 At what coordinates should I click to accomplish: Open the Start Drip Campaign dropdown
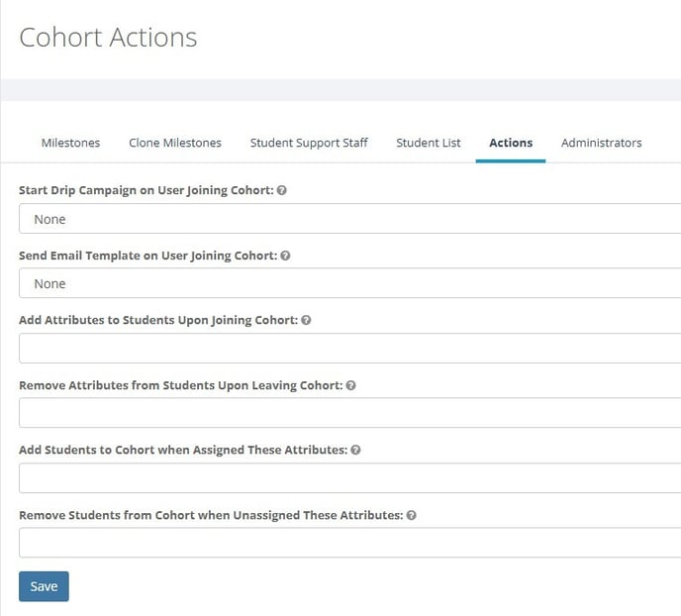click(349, 219)
